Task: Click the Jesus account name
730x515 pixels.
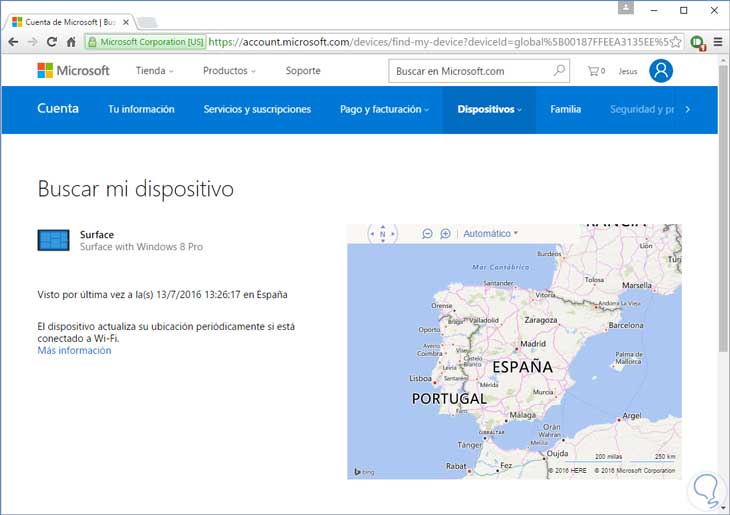Action: [x=628, y=71]
